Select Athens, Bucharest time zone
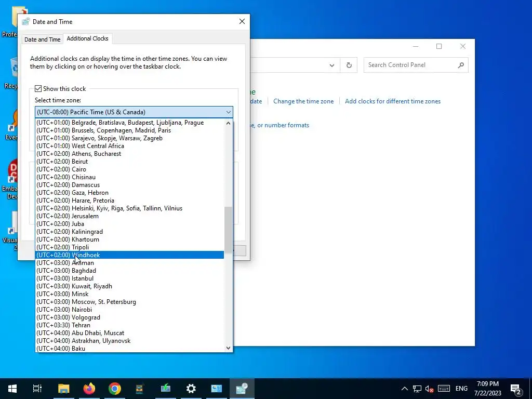 point(129,154)
